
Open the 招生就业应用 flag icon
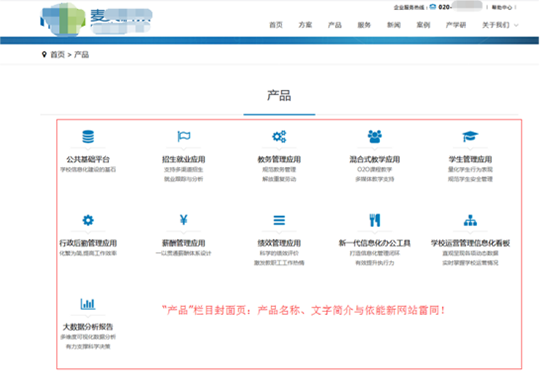point(184,136)
